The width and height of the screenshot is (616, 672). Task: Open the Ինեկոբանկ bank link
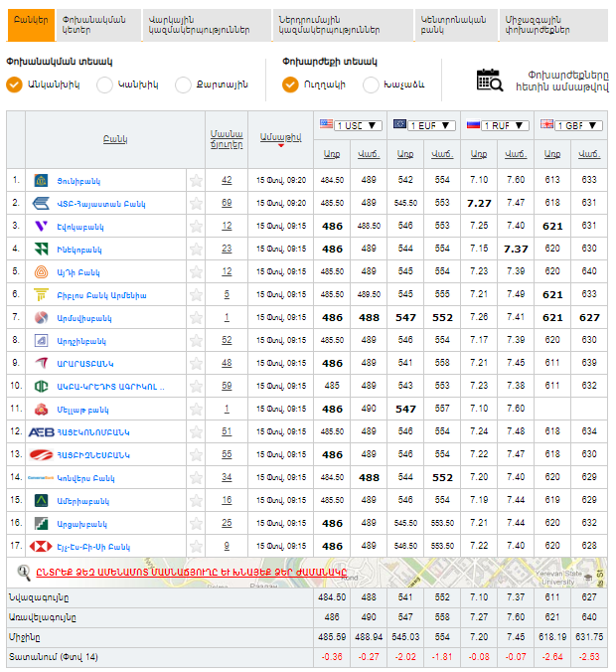pos(78,249)
